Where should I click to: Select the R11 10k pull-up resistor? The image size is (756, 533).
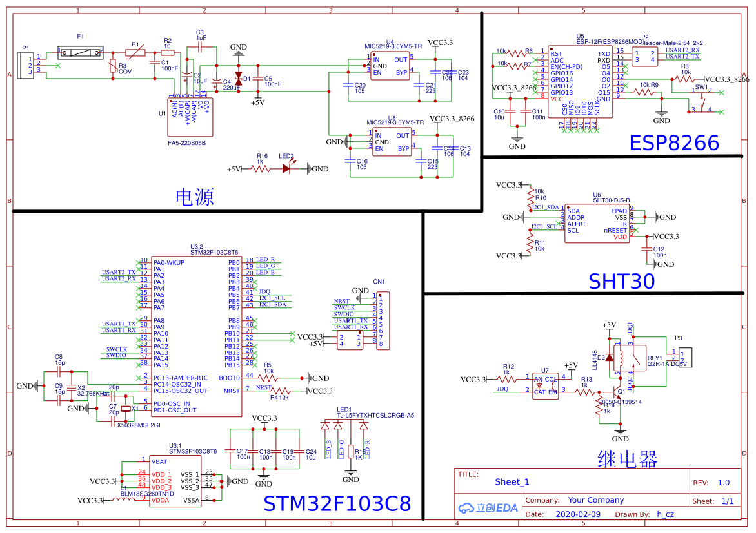coord(530,243)
